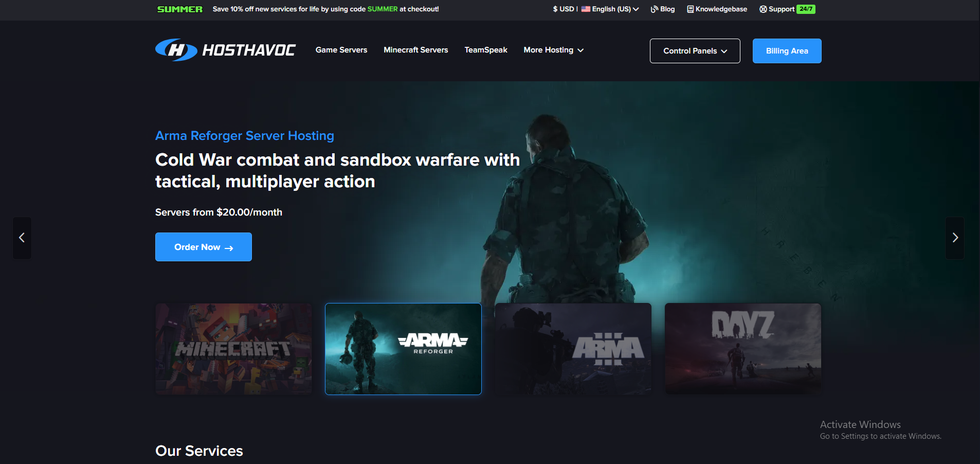Click the US flag language icon

[586, 9]
